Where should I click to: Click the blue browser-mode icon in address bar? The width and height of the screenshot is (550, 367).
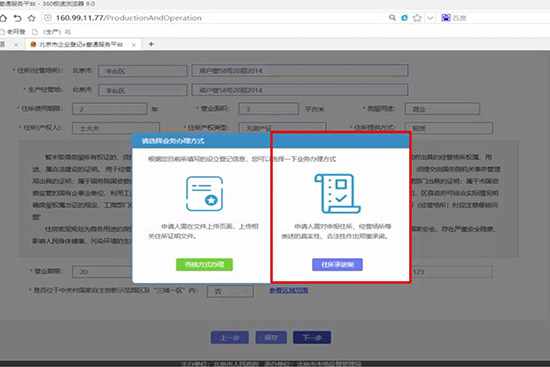[x=404, y=18]
